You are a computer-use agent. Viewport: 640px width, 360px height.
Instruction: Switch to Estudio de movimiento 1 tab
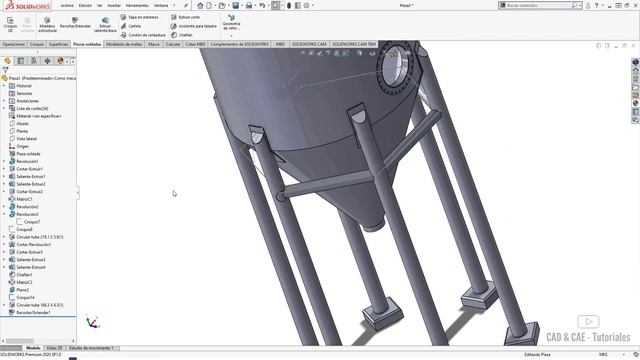pos(91,348)
